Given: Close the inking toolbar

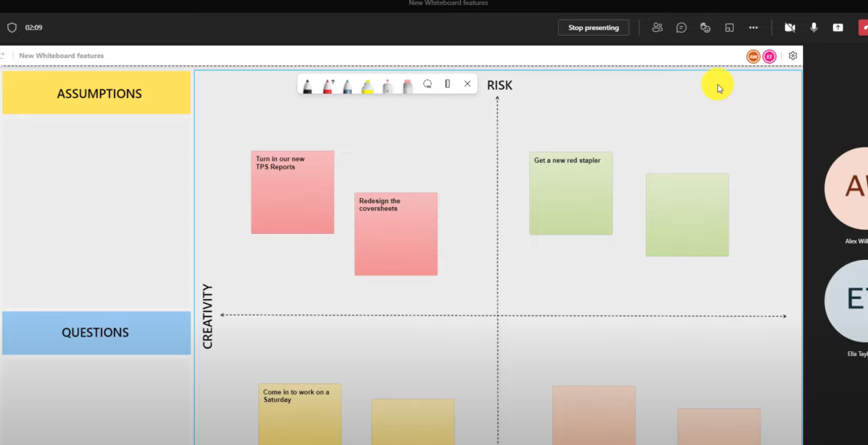Looking at the screenshot, I should 467,84.
